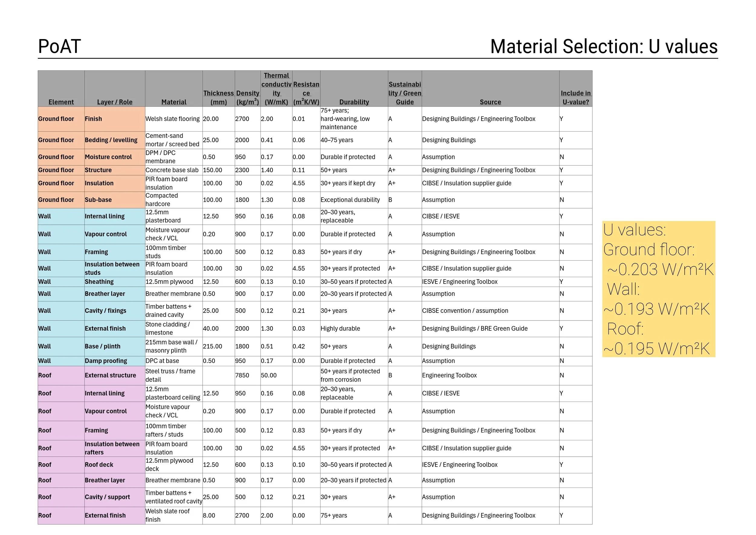756x535 pixels.
Task: Click the Include in U-value? header
Action: click(x=575, y=89)
